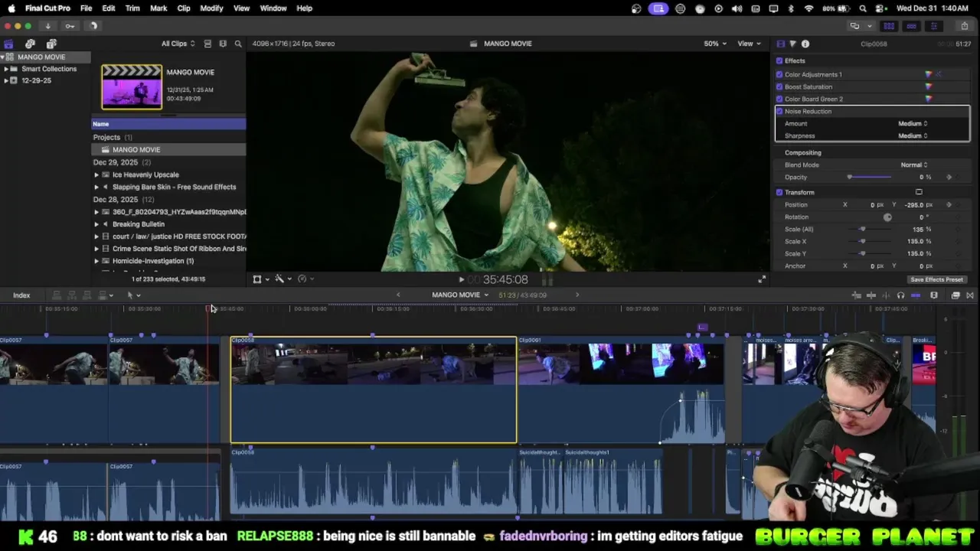Open the Keyword Editor key button

70,26
